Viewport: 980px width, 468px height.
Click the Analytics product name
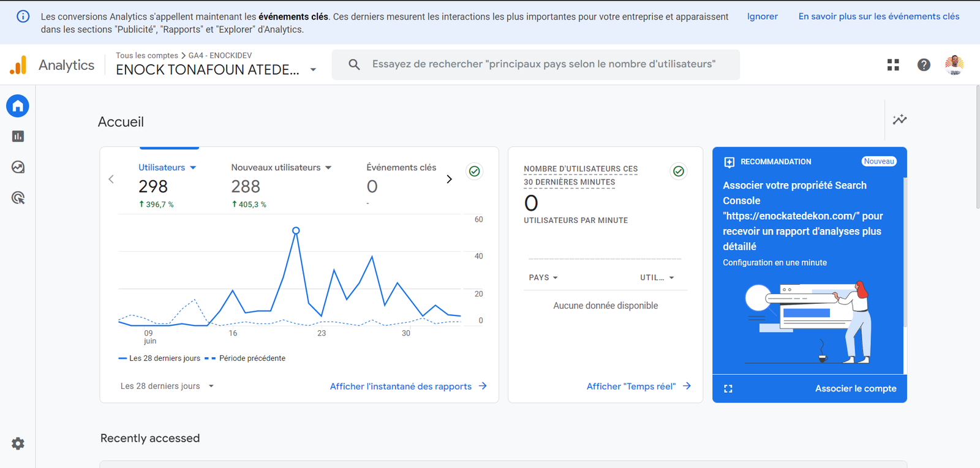point(66,65)
